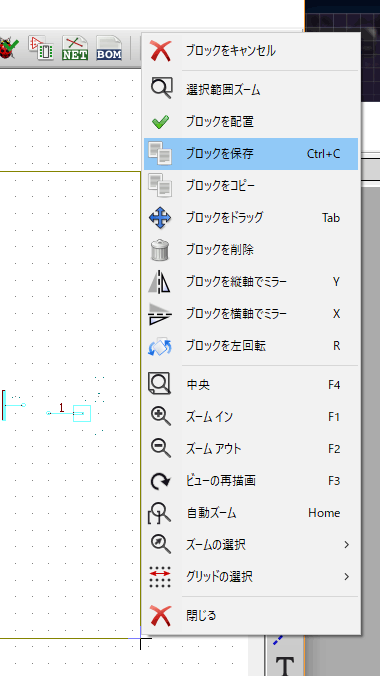Click the plus magnifier icon beside ズーム イン
This screenshot has height=676, width=380.
[160, 416]
